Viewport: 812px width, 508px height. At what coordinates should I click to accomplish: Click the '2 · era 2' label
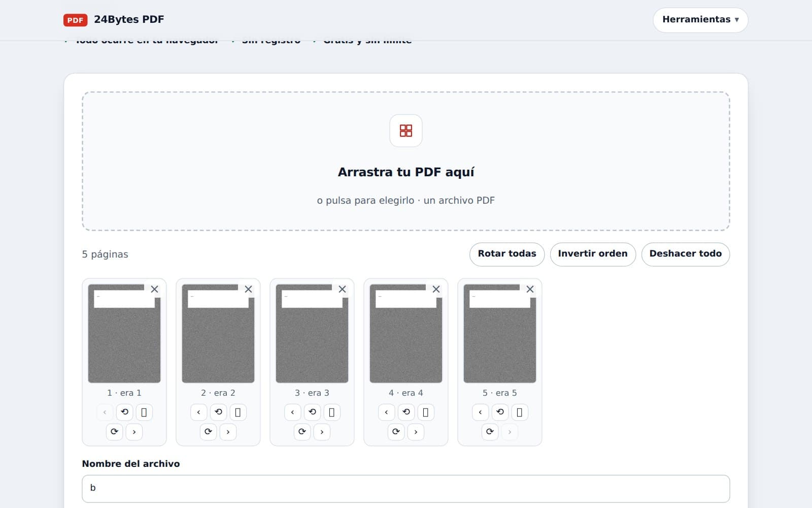[218, 393]
